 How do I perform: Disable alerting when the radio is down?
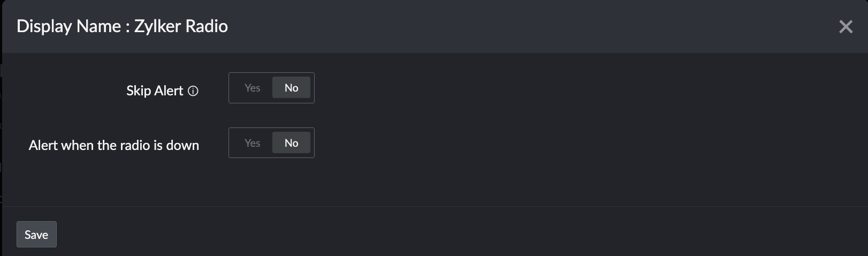291,143
